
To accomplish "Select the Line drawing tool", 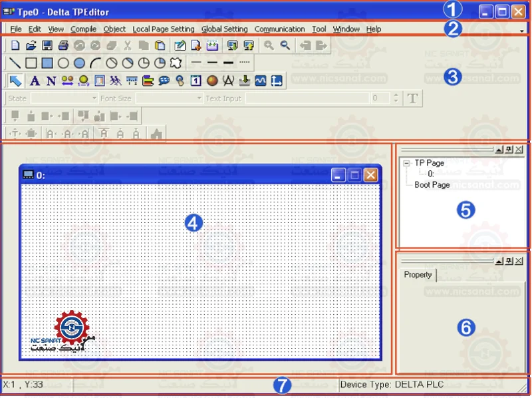I will pyautogui.click(x=15, y=63).
